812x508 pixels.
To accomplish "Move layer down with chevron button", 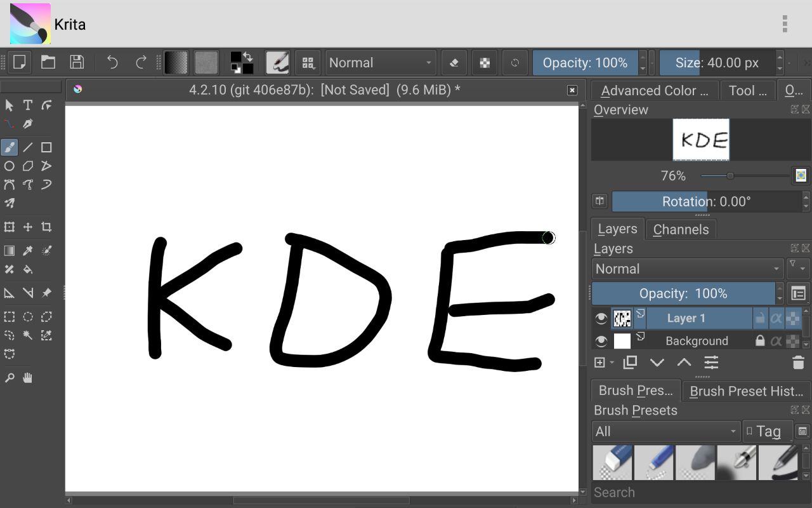I will (657, 363).
